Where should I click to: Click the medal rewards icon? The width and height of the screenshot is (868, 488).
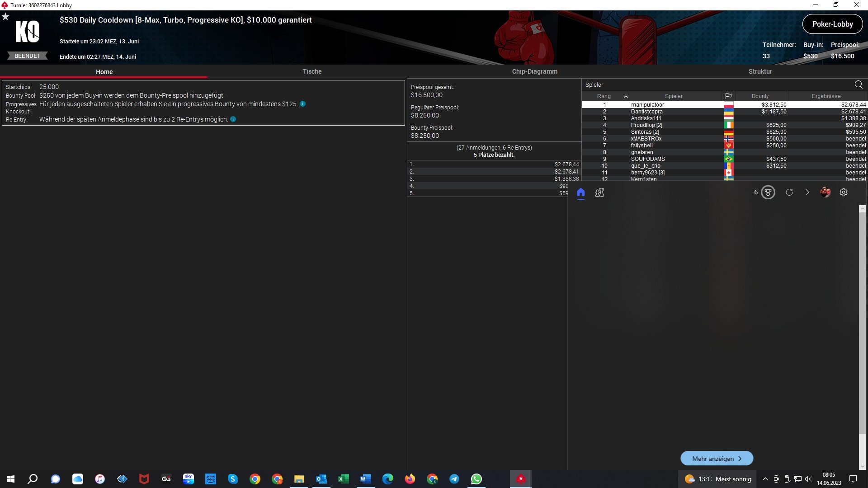pyautogui.click(x=768, y=192)
